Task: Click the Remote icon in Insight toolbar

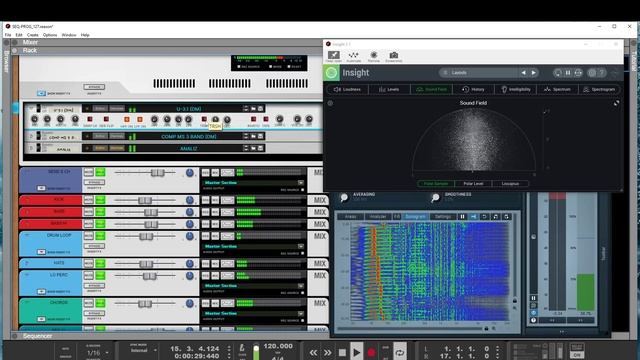Action: [x=373, y=56]
